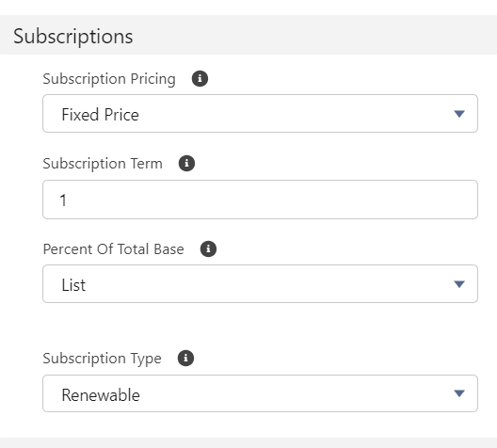Expand the Subscription Pricing dropdown arrow
The width and height of the screenshot is (497, 448).
(x=459, y=114)
